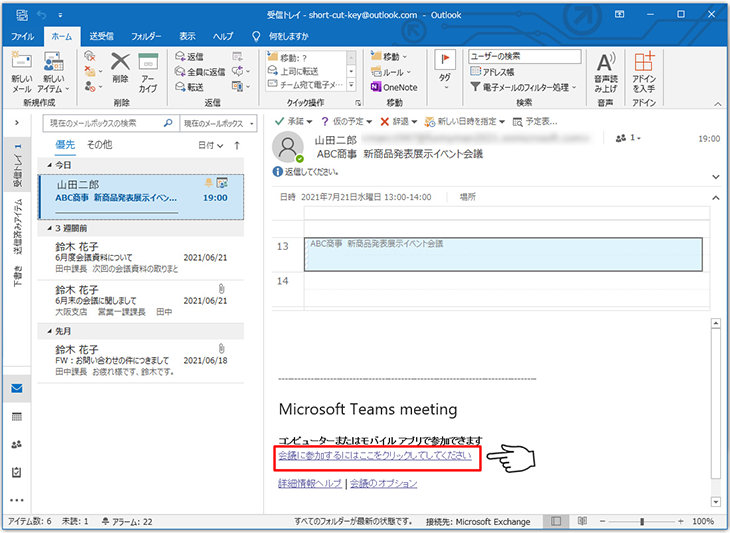
Task: Select the 優先 focused tab
Action: (x=65, y=145)
